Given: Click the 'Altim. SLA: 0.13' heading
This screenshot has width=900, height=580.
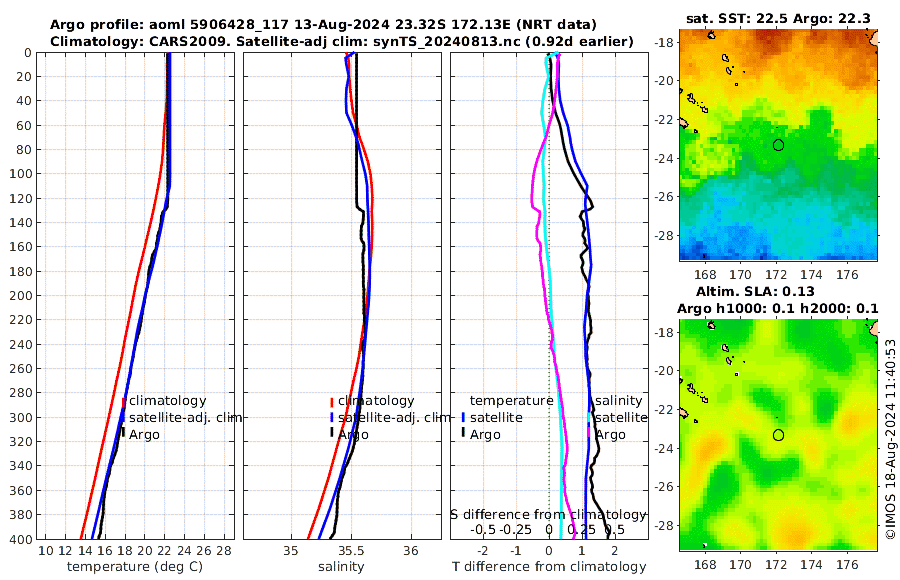Looking at the screenshot, I should tap(755, 291).
